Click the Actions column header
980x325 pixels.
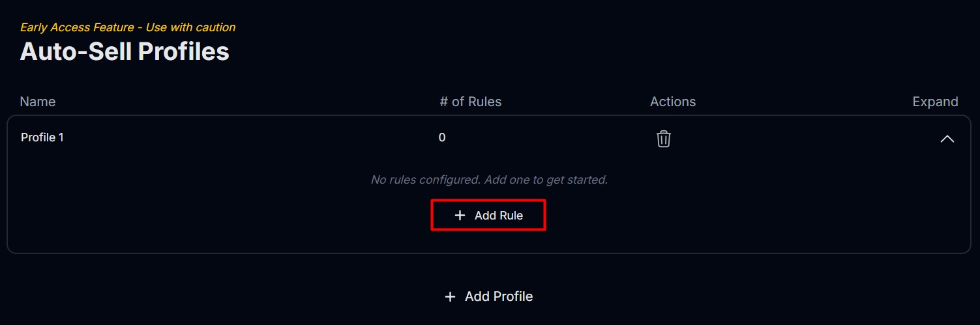pyautogui.click(x=672, y=102)
